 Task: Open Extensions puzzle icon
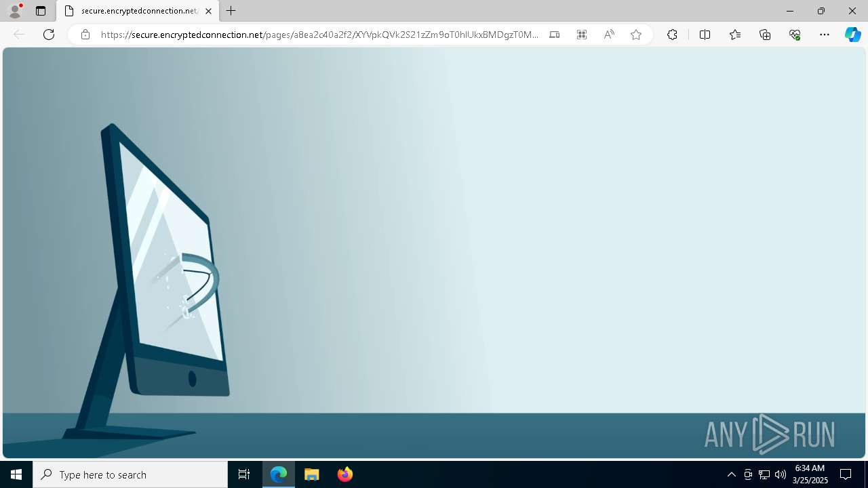pos(672,35)
